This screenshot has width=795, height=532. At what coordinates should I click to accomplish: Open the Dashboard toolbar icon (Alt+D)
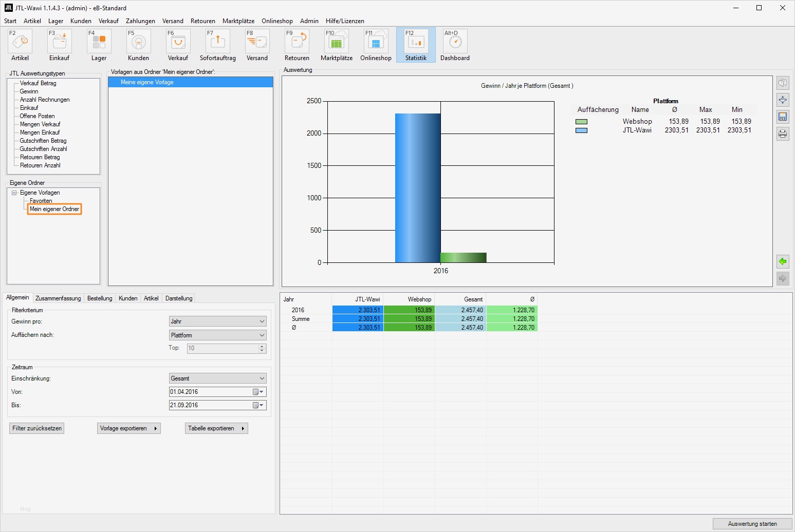point(455,41)
